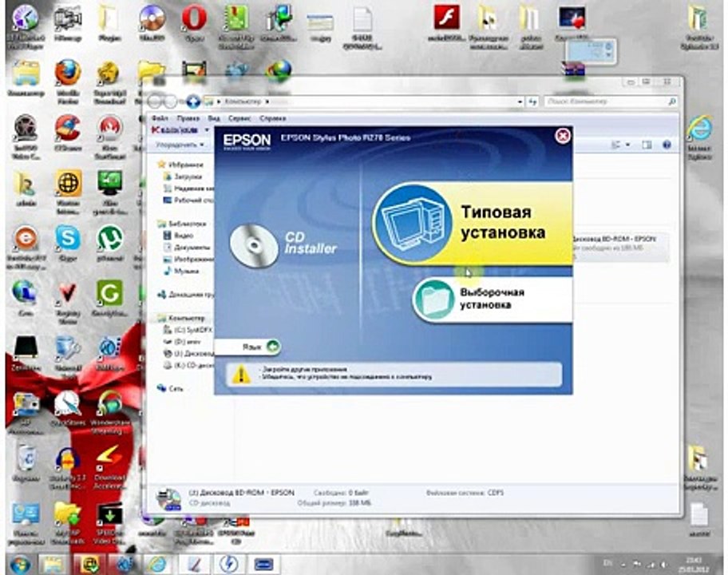The width and height of the screenshot is (728, 575).
Task: Click the CD Installer disc icon
Action: [253, 246]
